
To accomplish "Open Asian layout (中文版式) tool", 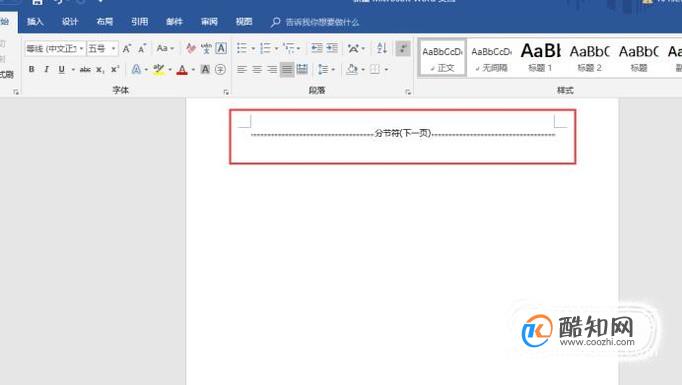I will click(x=354, y=48).
